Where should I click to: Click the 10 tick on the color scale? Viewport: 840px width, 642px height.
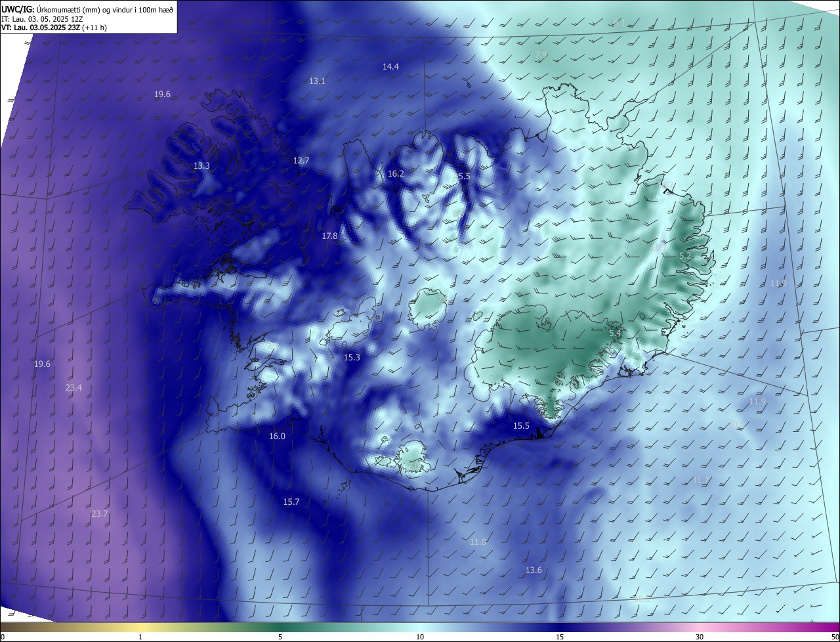(420, 637)
